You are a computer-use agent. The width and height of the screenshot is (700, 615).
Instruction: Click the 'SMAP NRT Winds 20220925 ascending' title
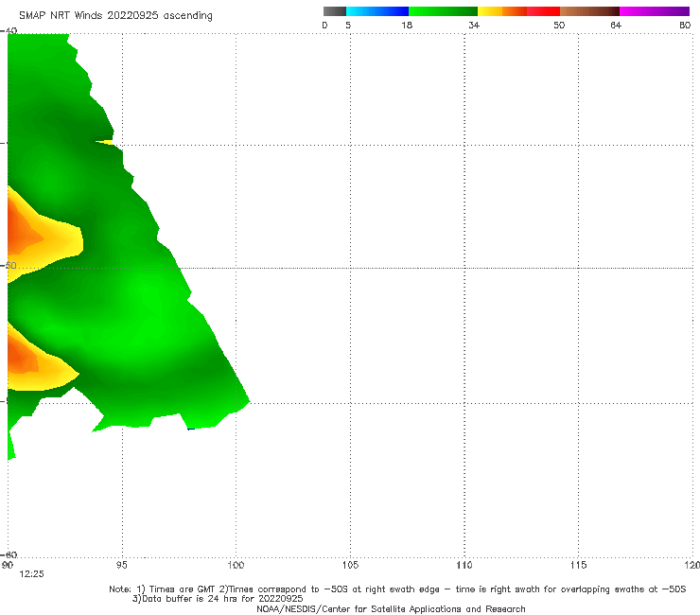click(115, 16)
